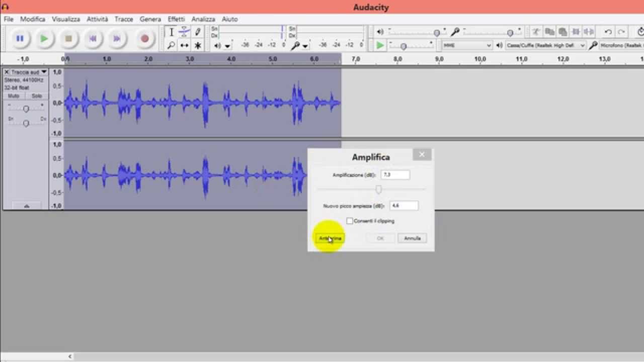Enable the Consenti il clipping checkbox
The height and width of the screenshot is (362, 644).
pyautogui.click(x=350, y=221)
